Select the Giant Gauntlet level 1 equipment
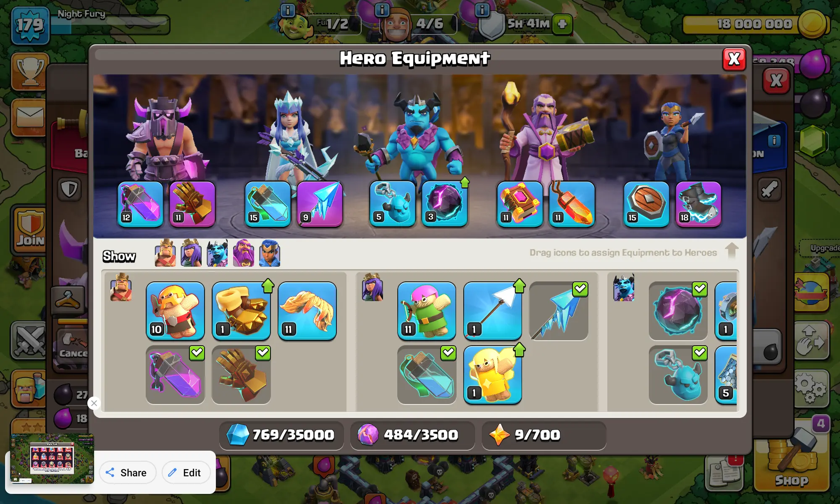The image size is (840, 504). (241, 310)
